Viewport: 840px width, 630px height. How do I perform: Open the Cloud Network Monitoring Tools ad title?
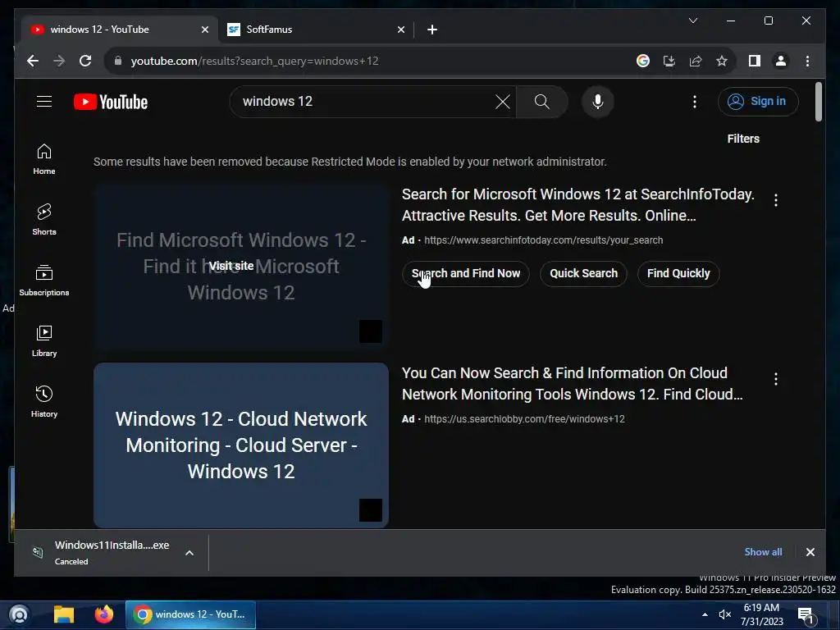point(572,384)
